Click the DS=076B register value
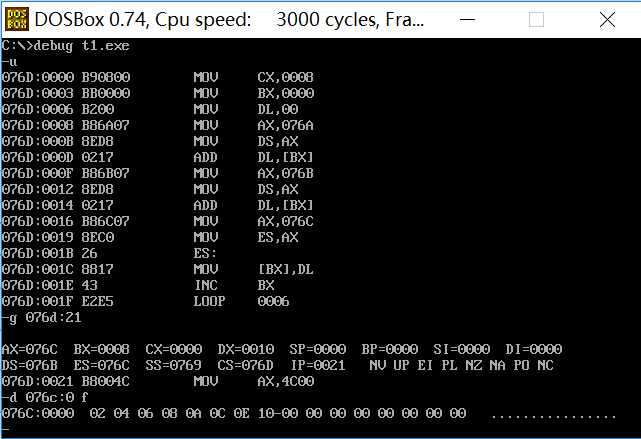The width and height of the screenshot is (641, 439). [29, 365]
